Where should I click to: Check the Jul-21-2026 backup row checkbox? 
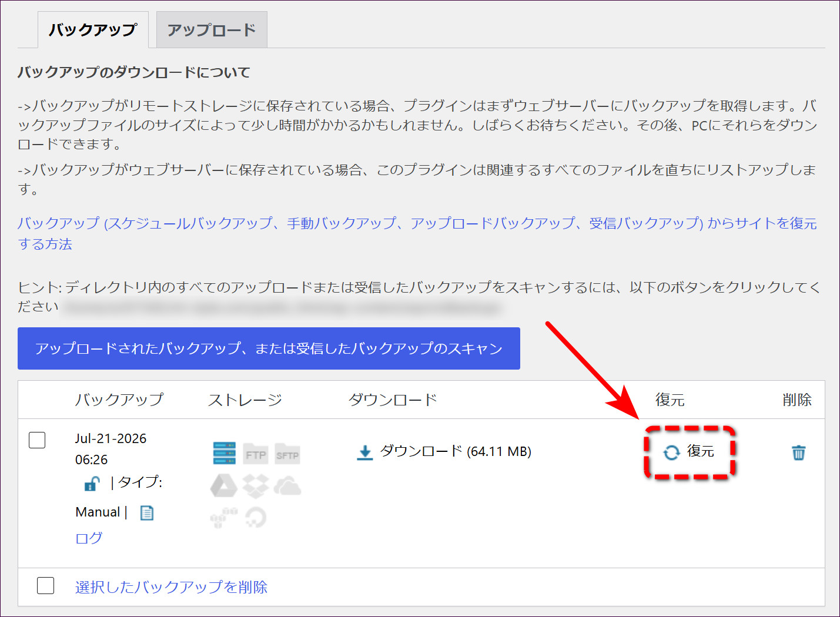pos(37,440)
